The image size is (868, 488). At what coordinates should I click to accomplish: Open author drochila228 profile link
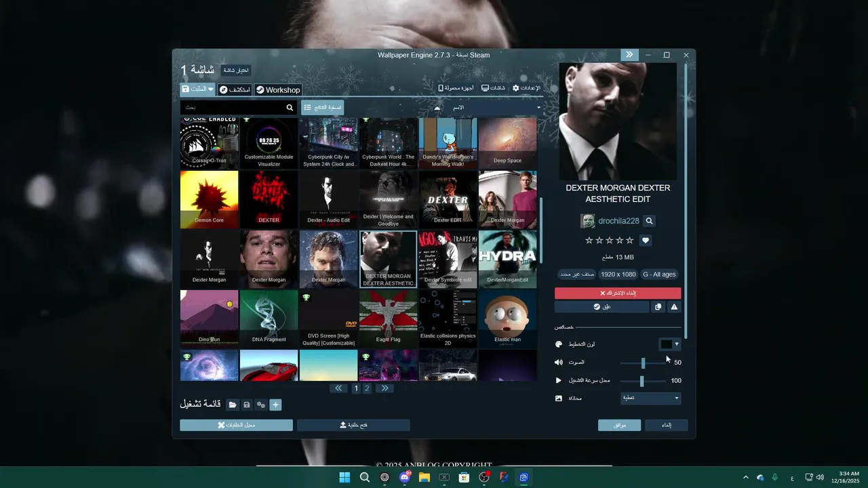click(x=618, y=221)
